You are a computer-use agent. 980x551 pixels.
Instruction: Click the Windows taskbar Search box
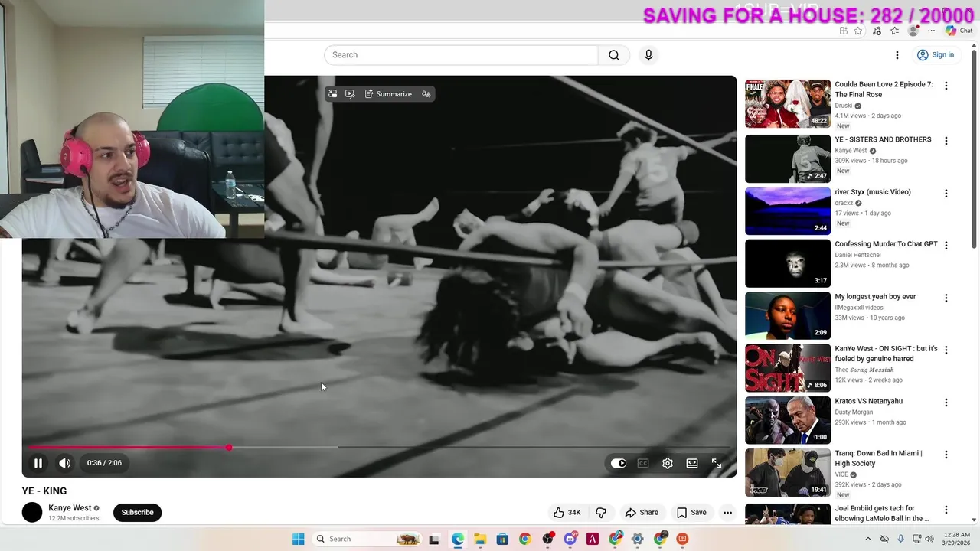click(367, 539)
